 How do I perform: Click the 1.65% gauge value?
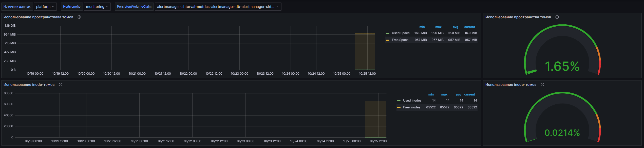562,67
